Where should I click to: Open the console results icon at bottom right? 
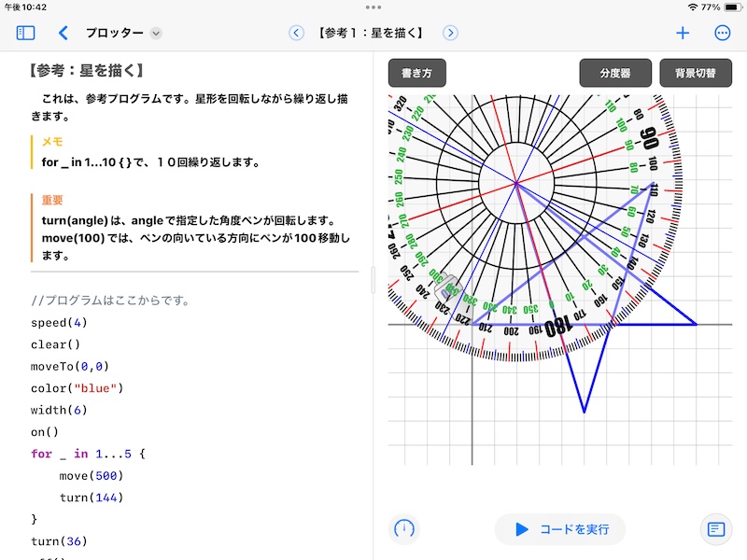pos(716,529)
